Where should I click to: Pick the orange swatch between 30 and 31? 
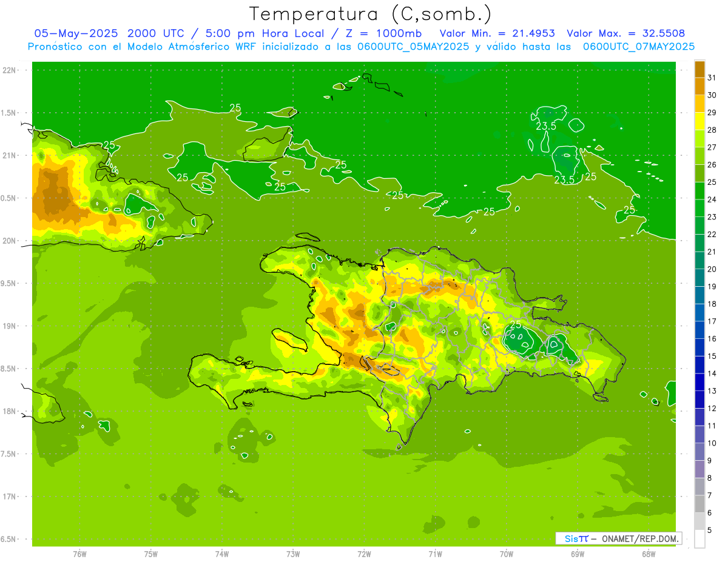[x=699, y=86]
